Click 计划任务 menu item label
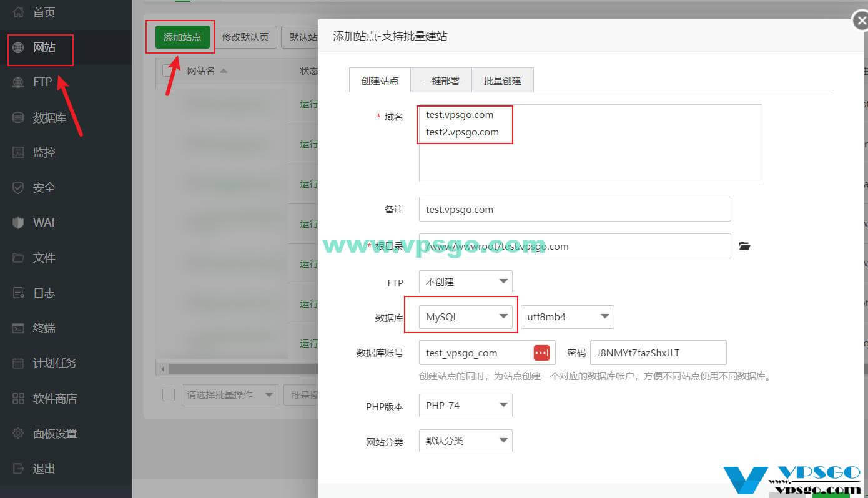The image size is (868, 498). click(x=55, y=363)
